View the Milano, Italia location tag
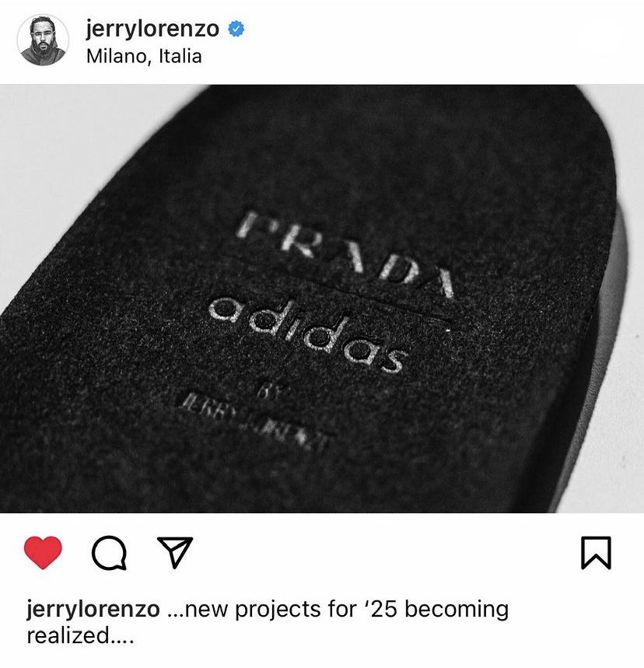The width and height of the screenshot is (644, 668). click(144, 56)
